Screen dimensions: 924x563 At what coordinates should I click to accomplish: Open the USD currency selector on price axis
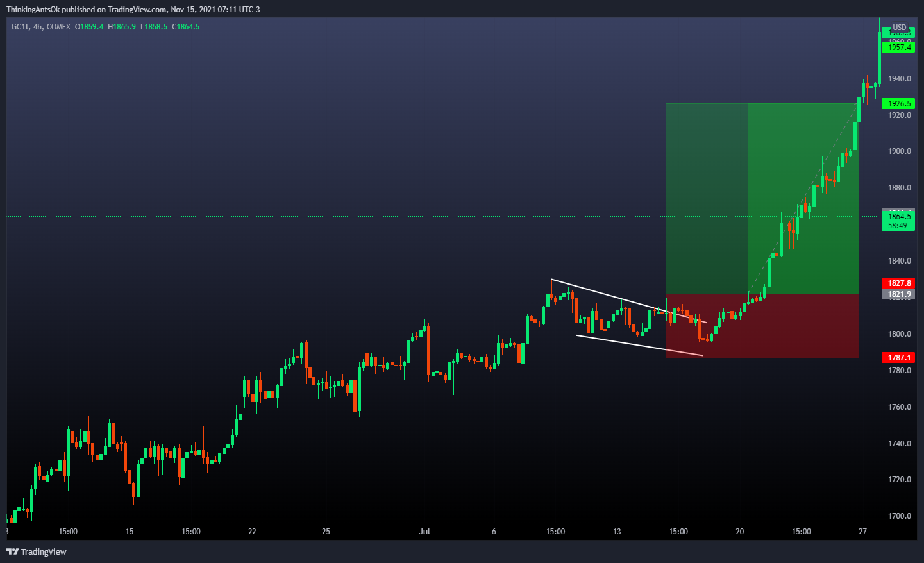pos(900,28)
